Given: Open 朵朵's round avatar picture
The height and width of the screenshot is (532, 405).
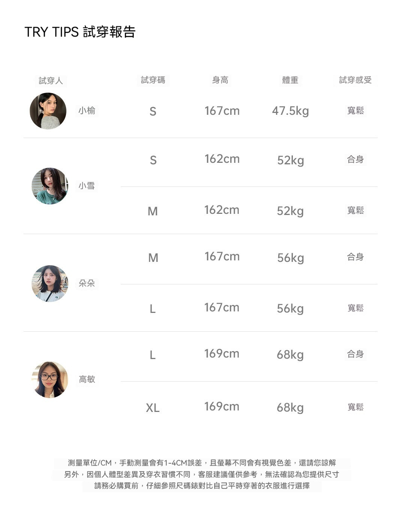Looking at the screenshot, I should pyautogui.click(x=50, y=284).
